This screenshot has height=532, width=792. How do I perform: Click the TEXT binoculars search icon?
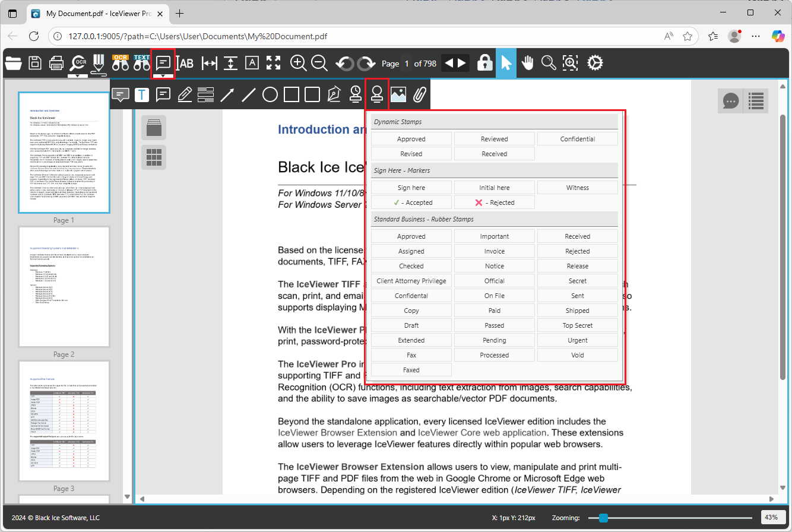coord(141,63)
